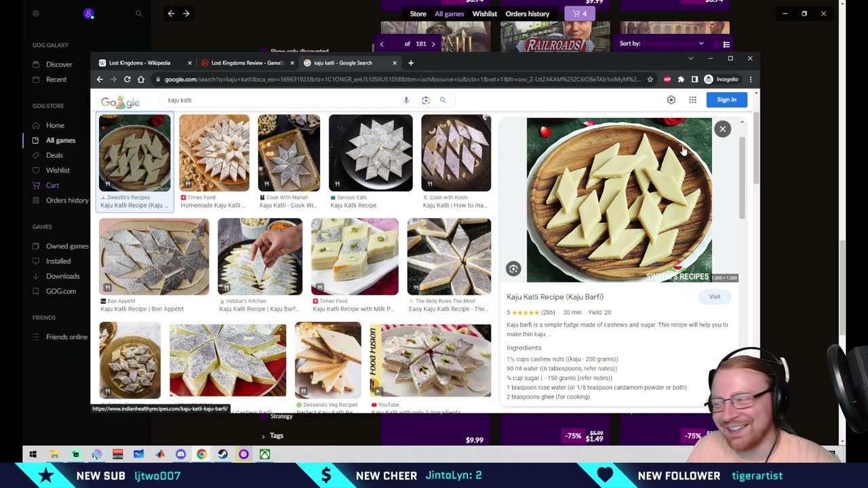This screenshot has height=488, width=868.
Task: Search inside preview image with Lens icon
Action: click(x=513, y=269)
